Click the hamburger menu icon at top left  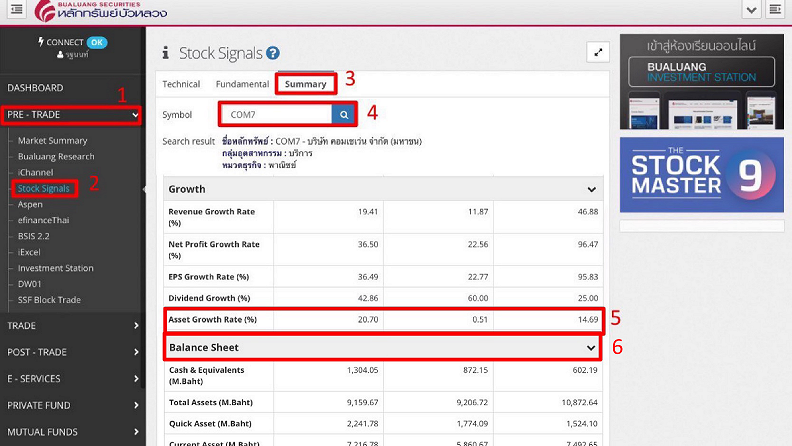pos(15,11)
